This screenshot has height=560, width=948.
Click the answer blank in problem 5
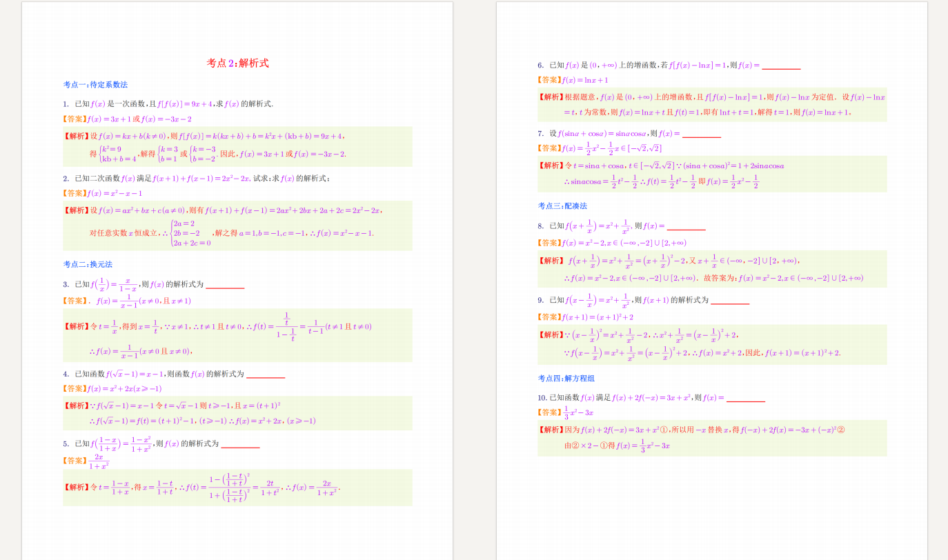pyautogui.click(x=240, y=446)
